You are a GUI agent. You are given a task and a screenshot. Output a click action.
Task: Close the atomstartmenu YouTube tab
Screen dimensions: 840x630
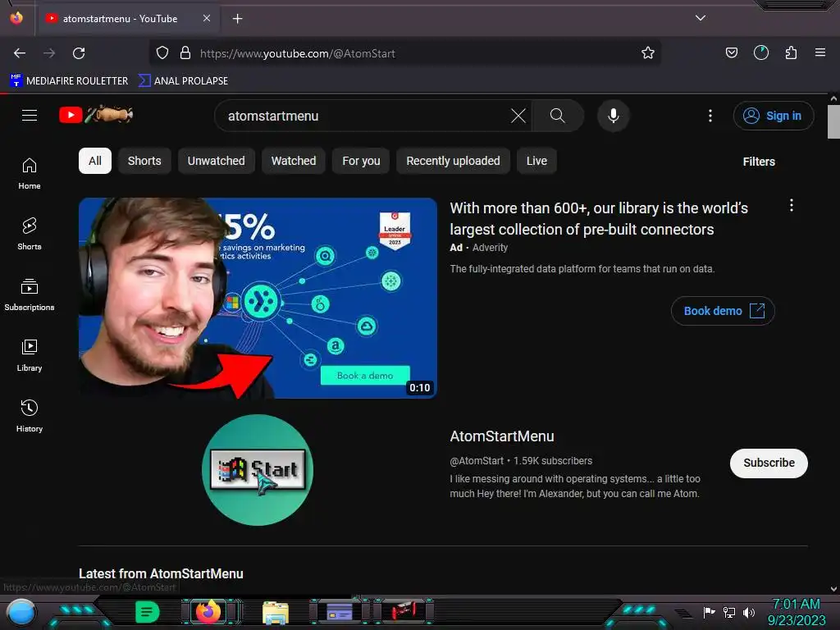coord(206,18)
